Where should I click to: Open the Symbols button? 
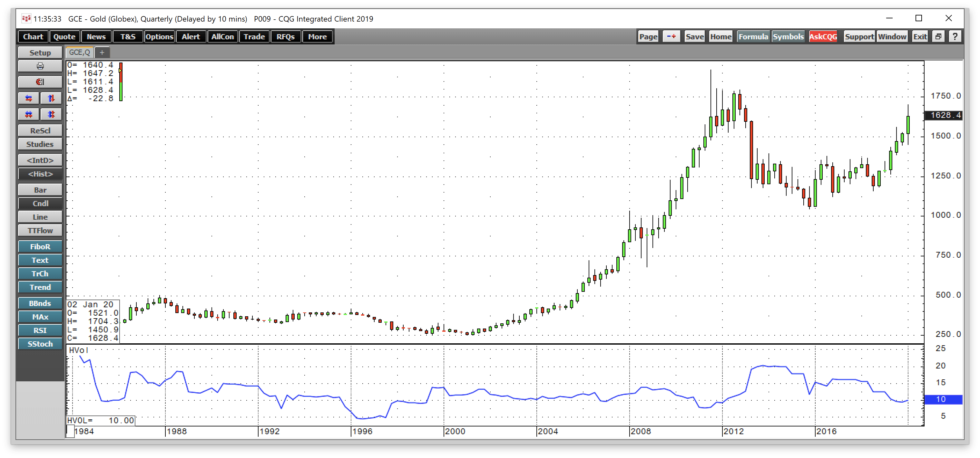[x=788, y=36]
